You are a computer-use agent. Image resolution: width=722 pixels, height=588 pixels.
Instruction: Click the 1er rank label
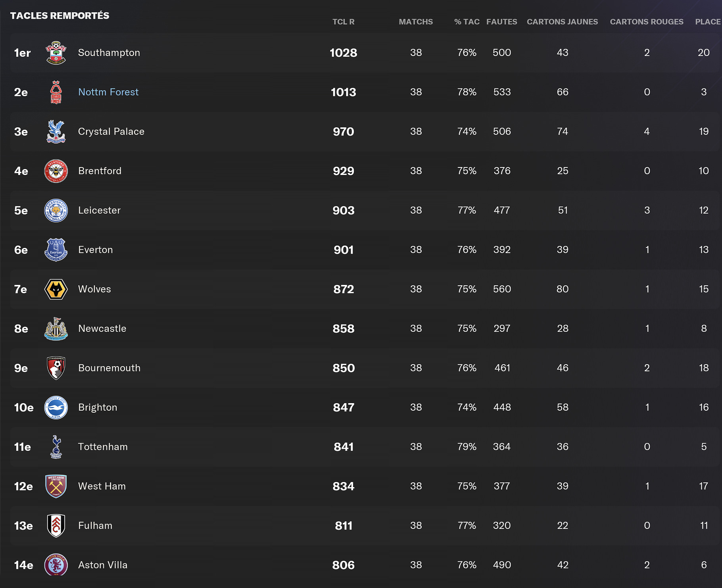22,53
